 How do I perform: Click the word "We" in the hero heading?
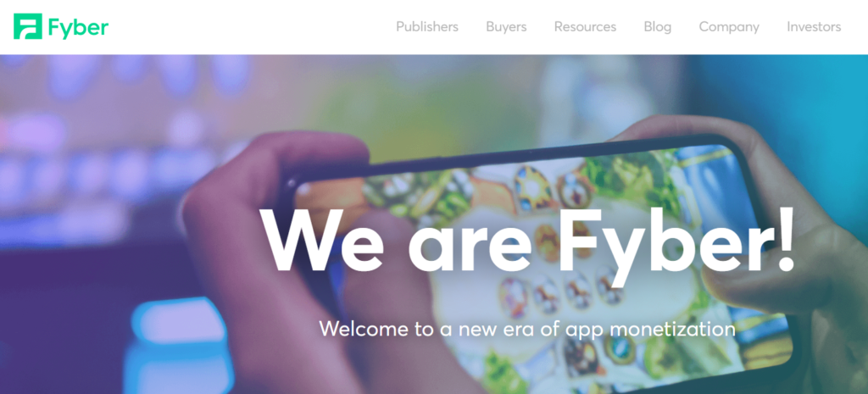321,241
